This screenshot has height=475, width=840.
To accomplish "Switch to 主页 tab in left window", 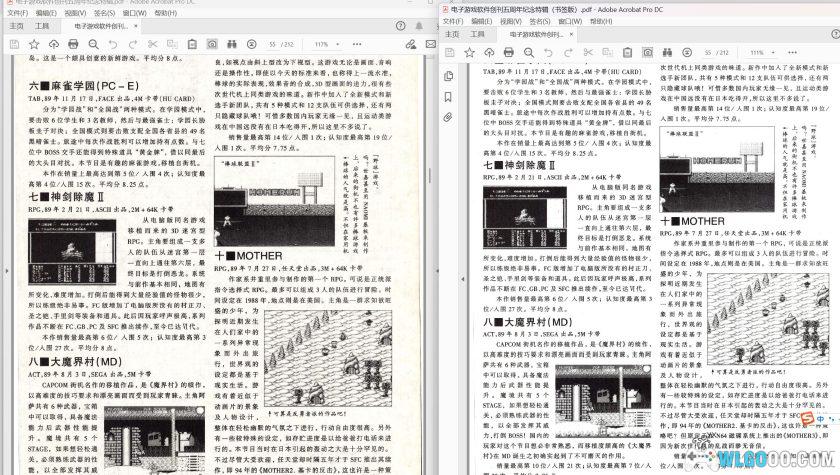I will click(x=17, y=26).
